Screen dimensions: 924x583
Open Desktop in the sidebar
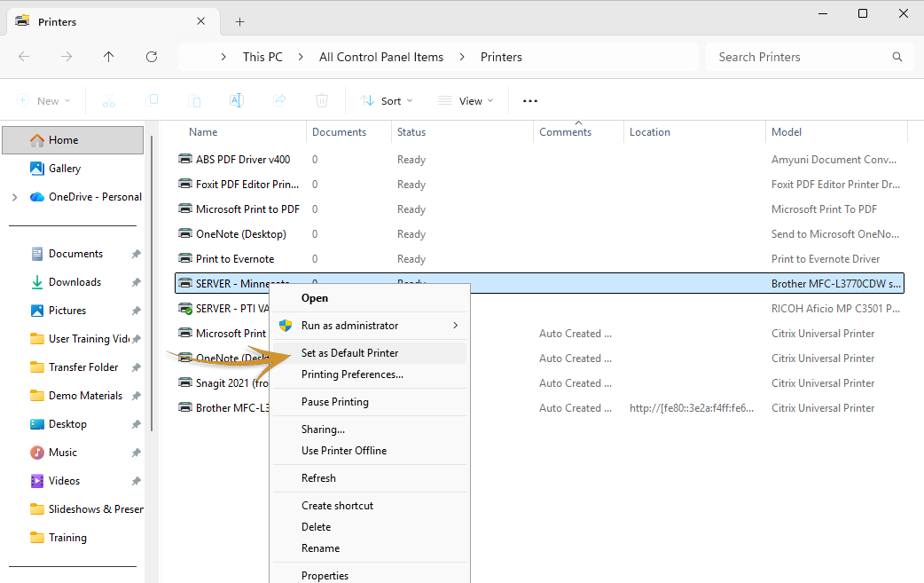coord(67,424)
